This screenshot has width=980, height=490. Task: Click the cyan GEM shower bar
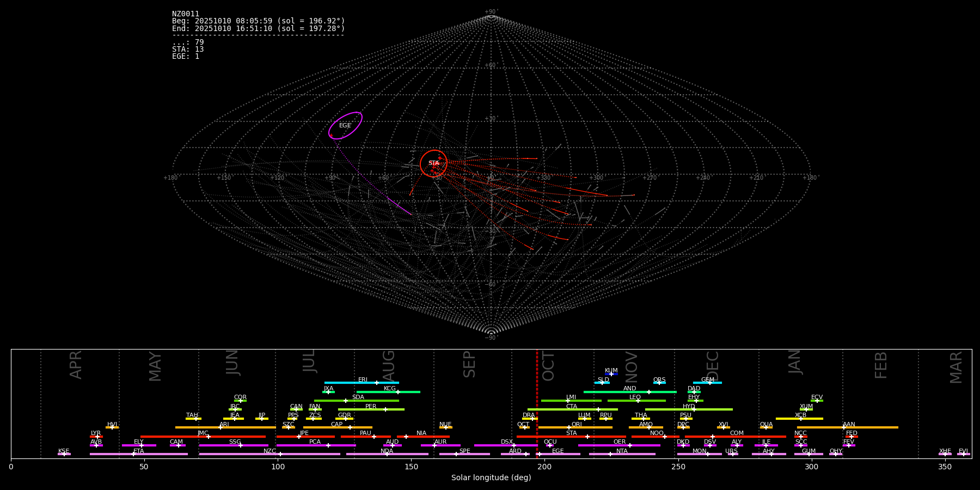[707, 383]
